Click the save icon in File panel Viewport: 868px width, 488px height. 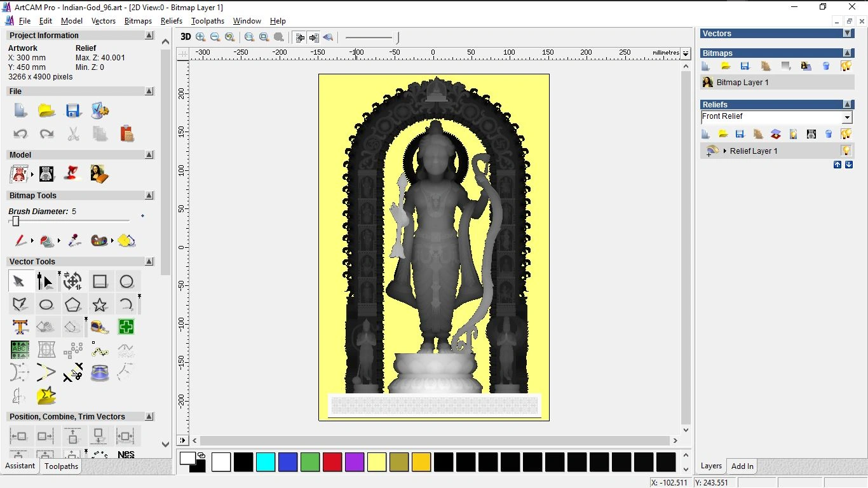[x=73, y=111]
